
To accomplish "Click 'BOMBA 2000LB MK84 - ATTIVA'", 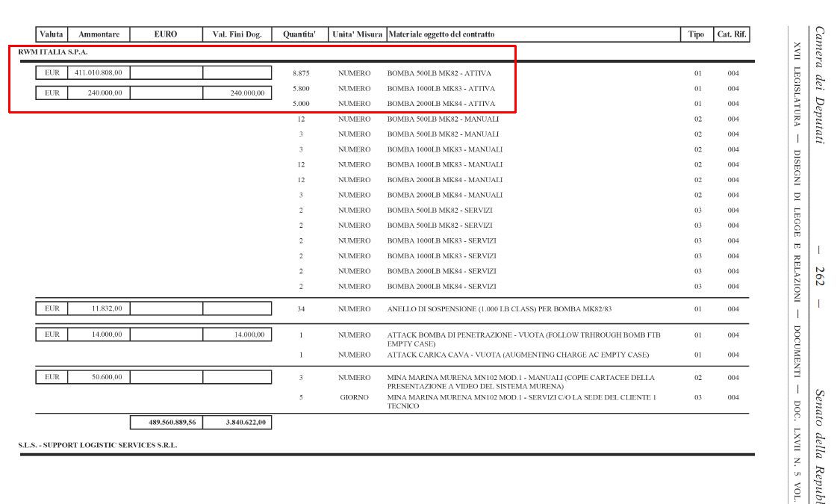I will [x=441, y=103].
